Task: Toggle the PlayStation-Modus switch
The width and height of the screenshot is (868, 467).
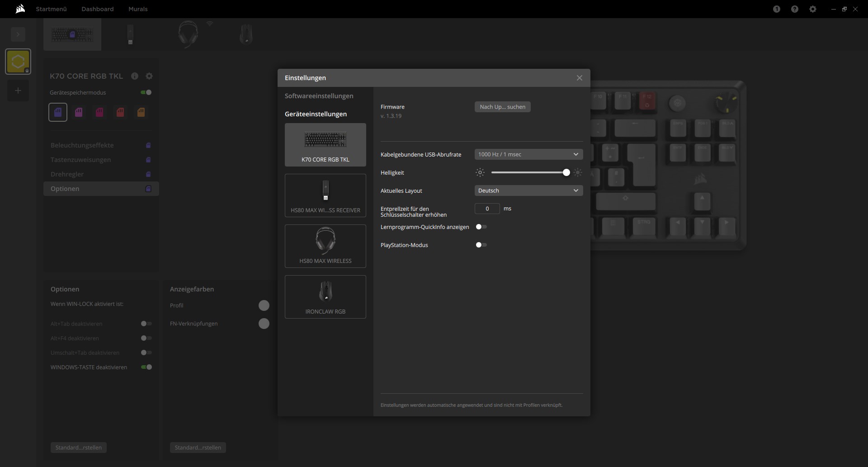Action: point(481,245)
